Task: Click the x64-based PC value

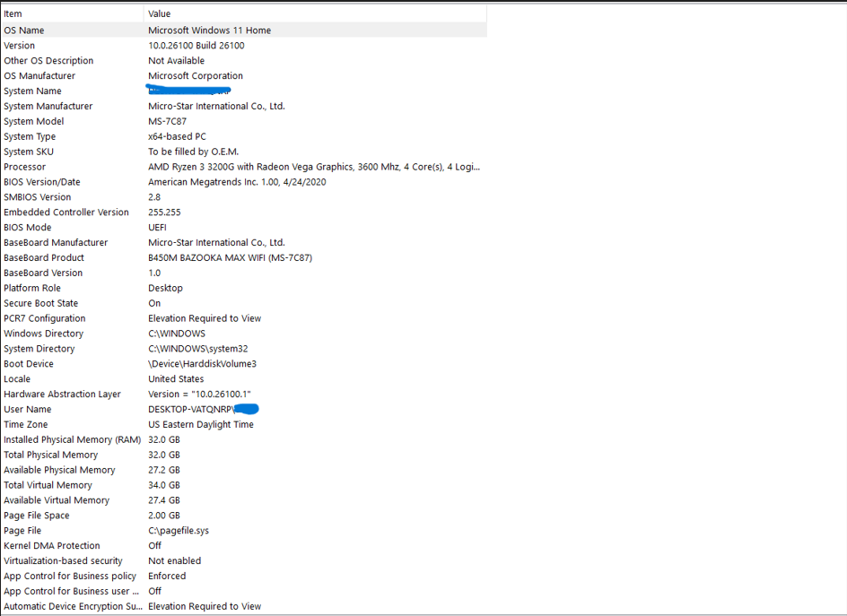Action: (177, 136)
